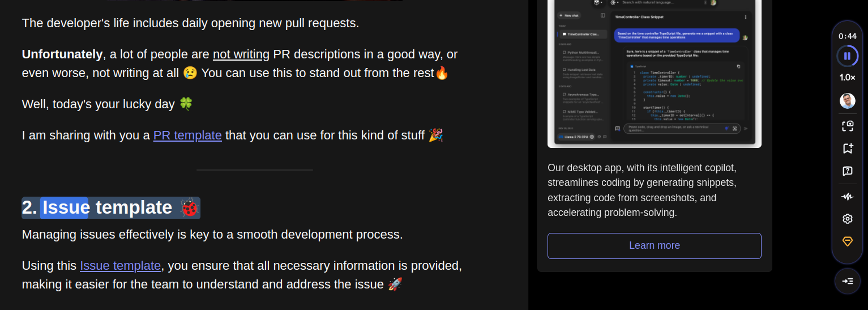Click the 0:44 timer display
Viewport: 868px width, 310px height.
[x=847, y=36]
